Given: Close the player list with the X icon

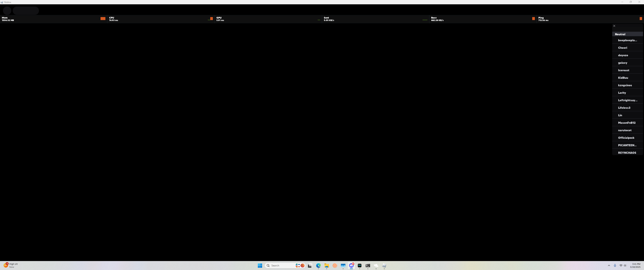Looking at the screenshot, I should pyautogui.click(x=614, y=26).
